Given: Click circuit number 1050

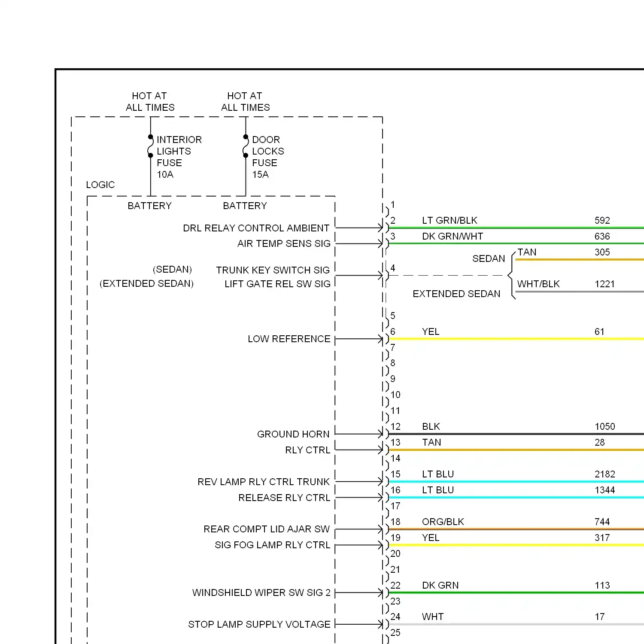Looking at the screenshot, I should (x=605, y=426).
